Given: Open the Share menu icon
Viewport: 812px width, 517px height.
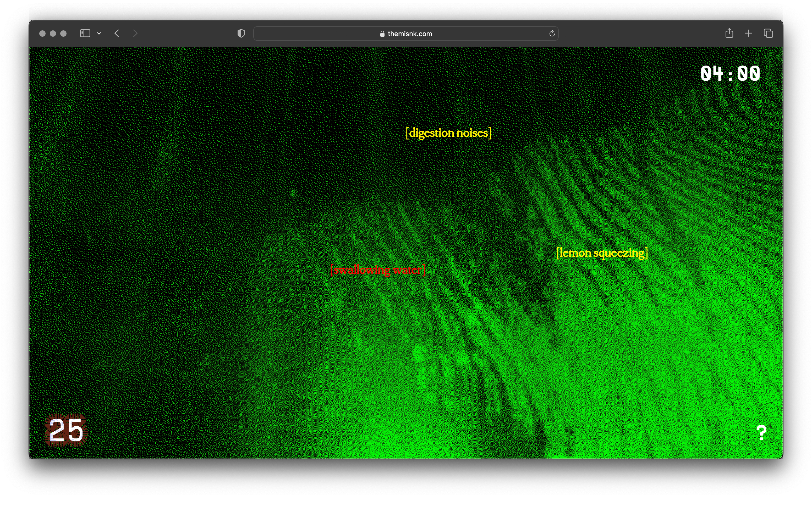Looking at the screenshot, I should 729,33.
